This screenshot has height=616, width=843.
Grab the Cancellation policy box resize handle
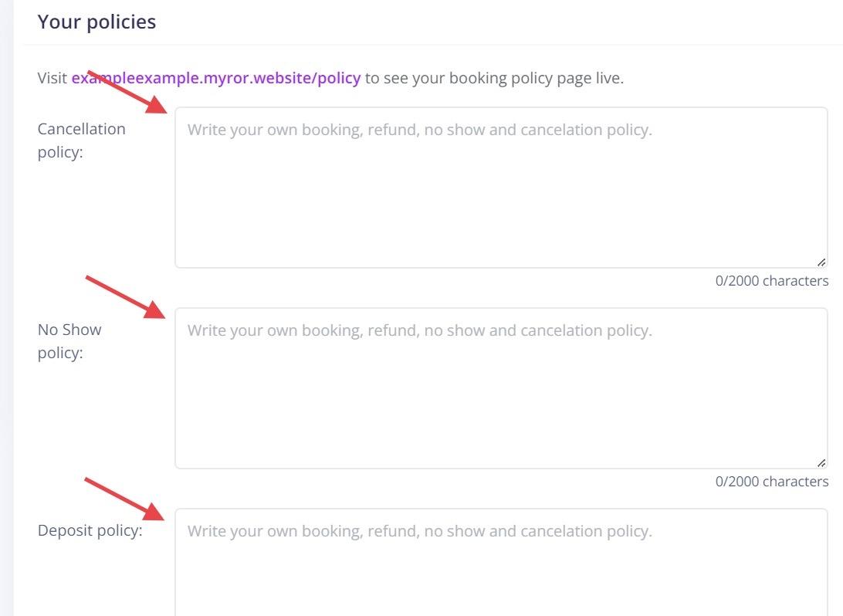[821, 262]
